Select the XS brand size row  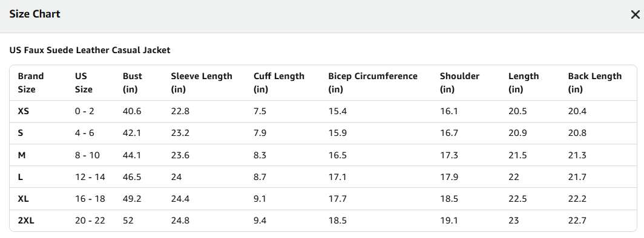pyautogui.click(x=323, y=111)
